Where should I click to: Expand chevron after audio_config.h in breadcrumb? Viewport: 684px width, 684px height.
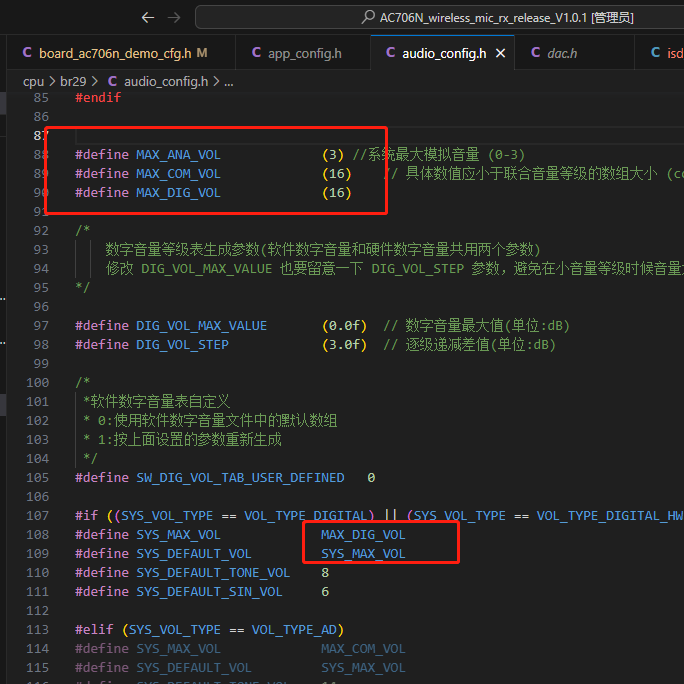pos(216,82)
